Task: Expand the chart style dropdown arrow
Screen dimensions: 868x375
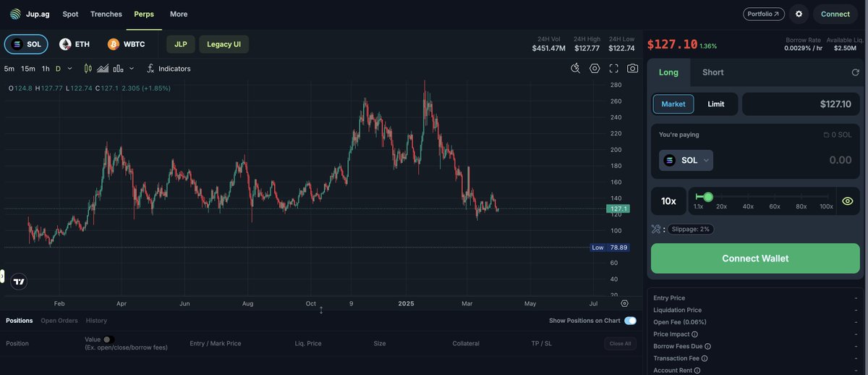Action: (131, 69)
